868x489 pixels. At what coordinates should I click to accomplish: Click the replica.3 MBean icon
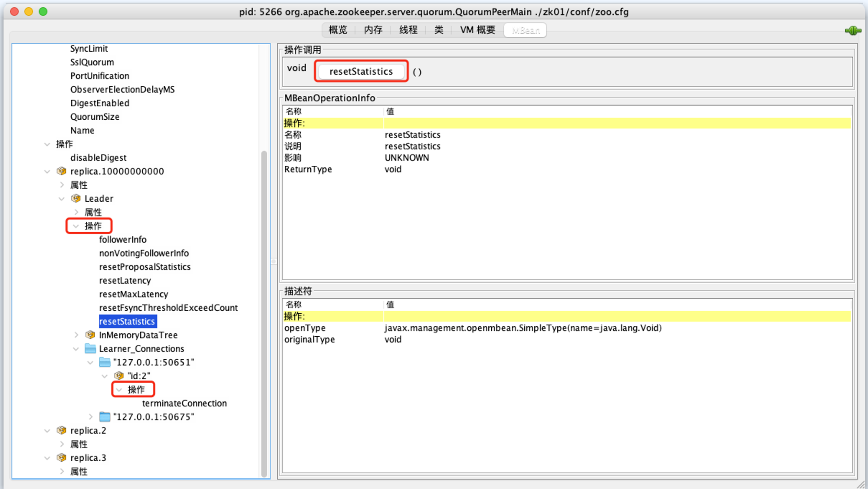(x=62, y=457)
